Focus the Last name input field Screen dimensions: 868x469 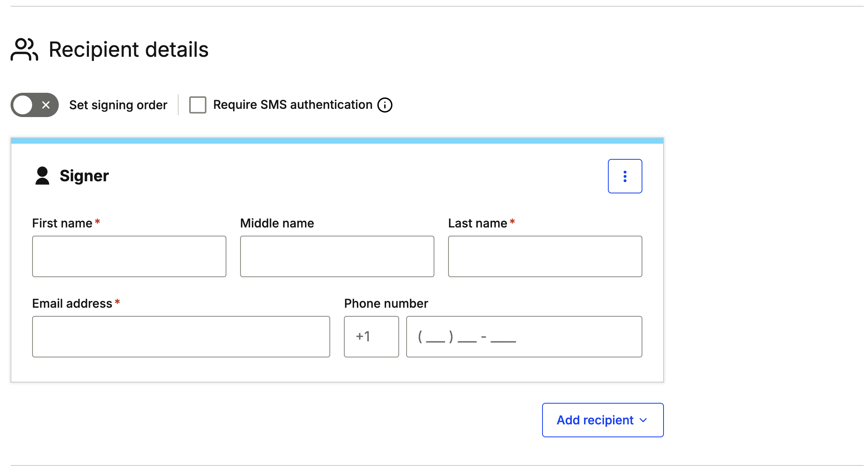(545, 256)
